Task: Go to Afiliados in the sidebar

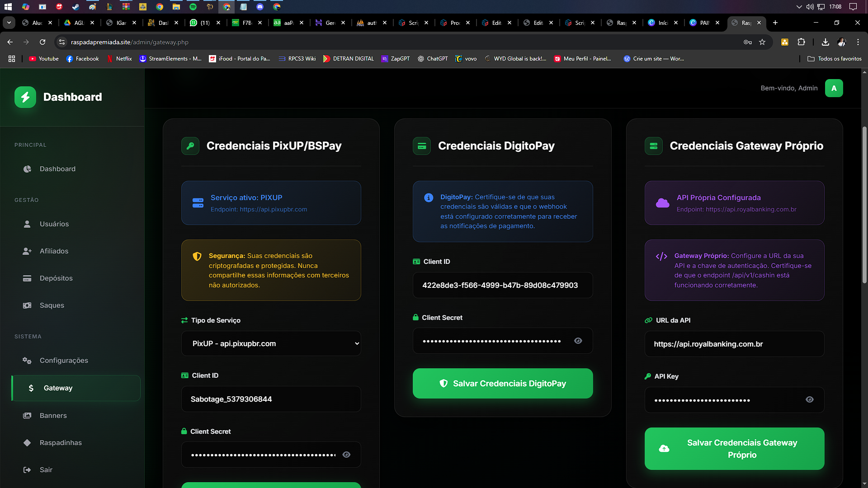Action: tap(76, 251)
